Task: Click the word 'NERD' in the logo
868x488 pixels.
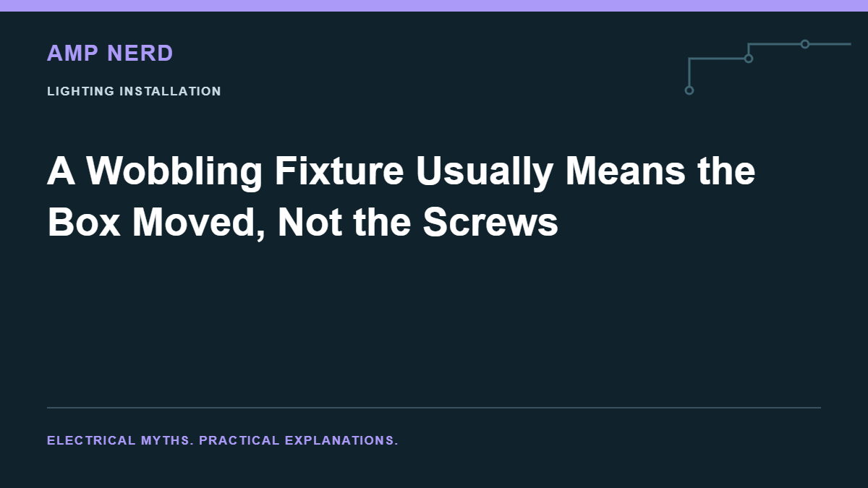Action: [140, 53]
